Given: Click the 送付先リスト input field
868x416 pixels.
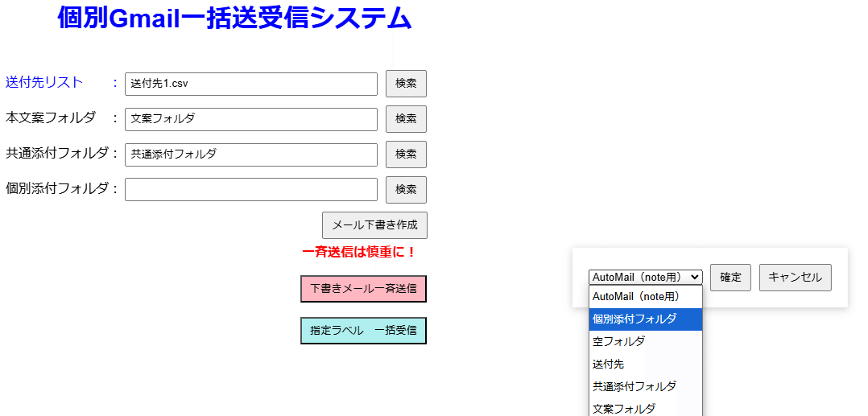Looking at the screenshot, I should [x=251, y=84].
